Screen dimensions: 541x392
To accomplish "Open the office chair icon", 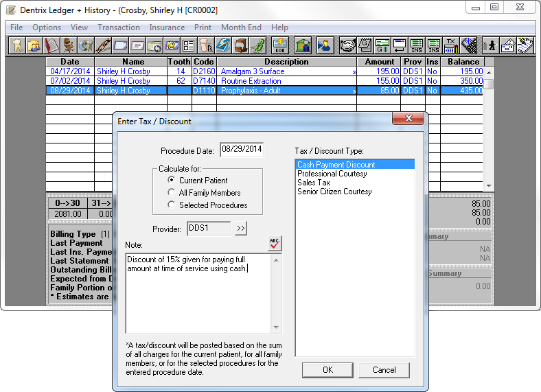I will [69, 45].
